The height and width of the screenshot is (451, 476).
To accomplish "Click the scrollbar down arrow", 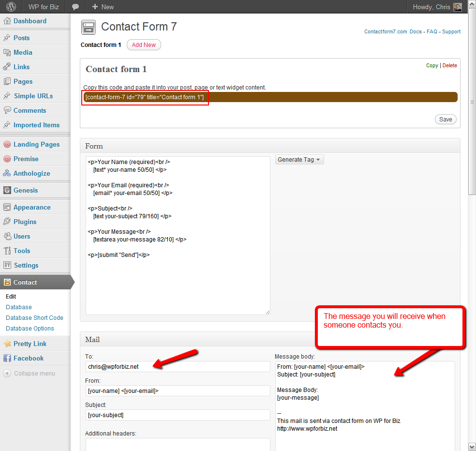I will [x=472, y=447].
